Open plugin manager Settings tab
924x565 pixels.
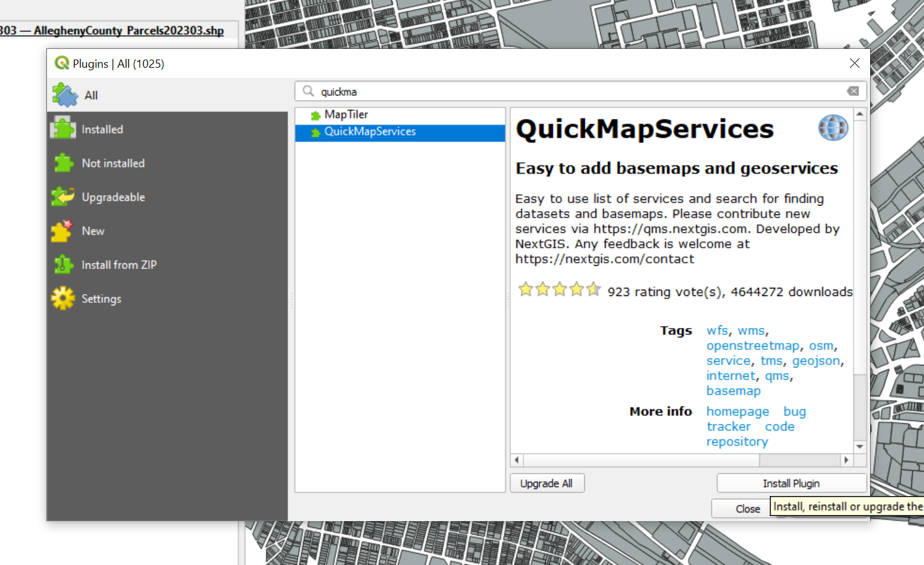click(x=167, y=298)
